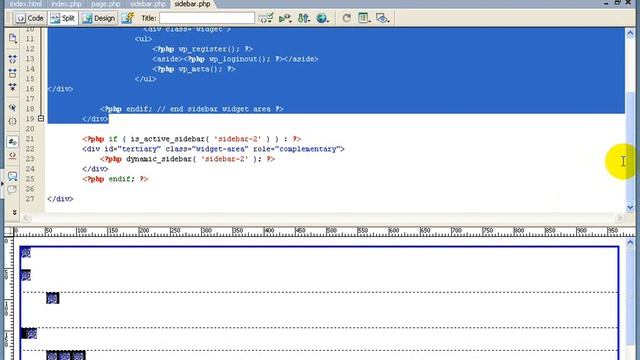Click line number 27 in gutter
Screen dimensions: 640x360
point(30,199)
